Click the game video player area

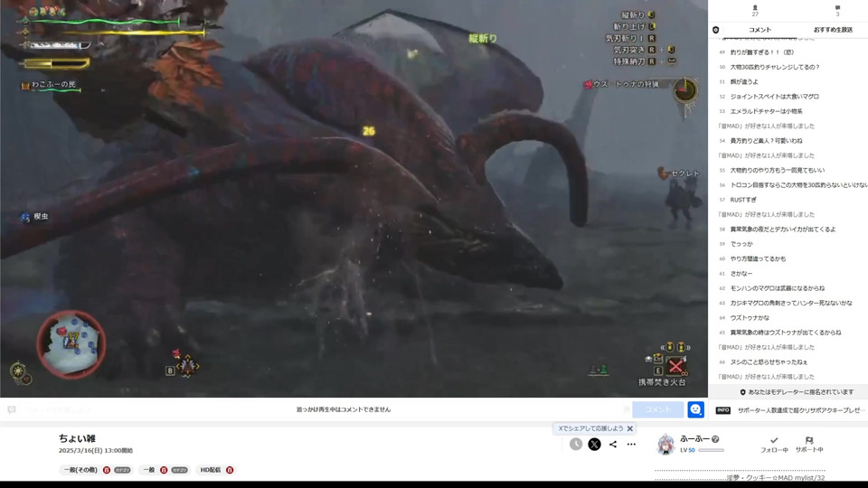pos(354,199)
